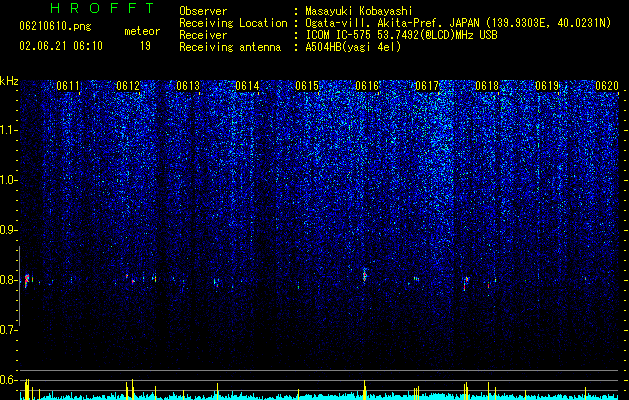This screenshot has width=629, height=400.
Task: Click the 'meteor' count label
Action: pyautogui.click(x=142, y=31)
